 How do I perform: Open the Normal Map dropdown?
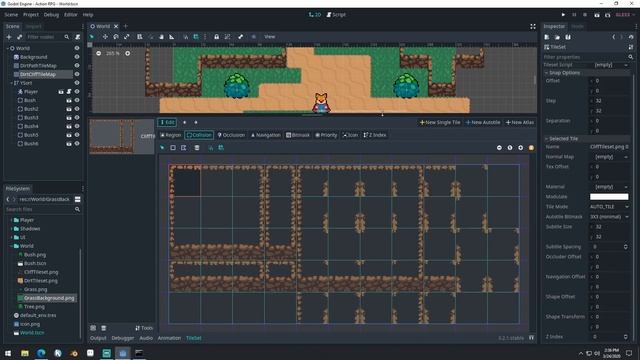click(609, 157)
